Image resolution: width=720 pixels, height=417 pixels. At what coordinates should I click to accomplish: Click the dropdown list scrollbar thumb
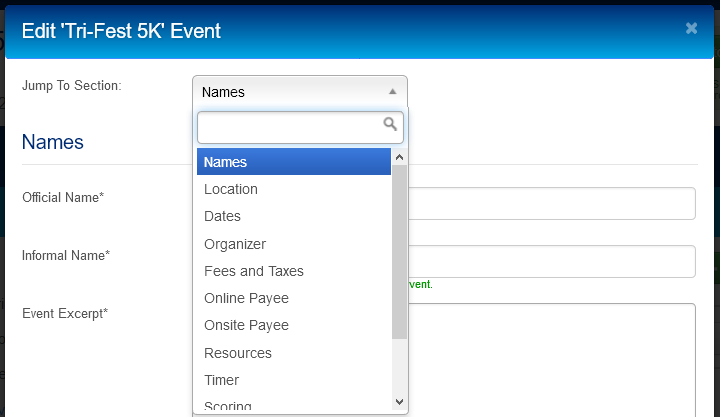click(x=399, y=252)
